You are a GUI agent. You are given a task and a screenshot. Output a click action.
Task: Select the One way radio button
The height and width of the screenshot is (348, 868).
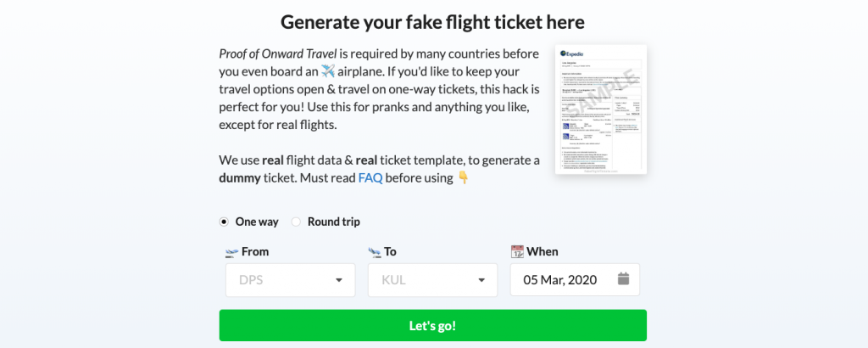click(224, 222)
